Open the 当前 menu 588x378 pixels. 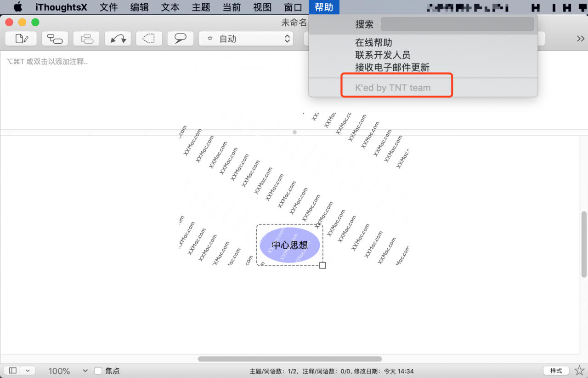232,7
